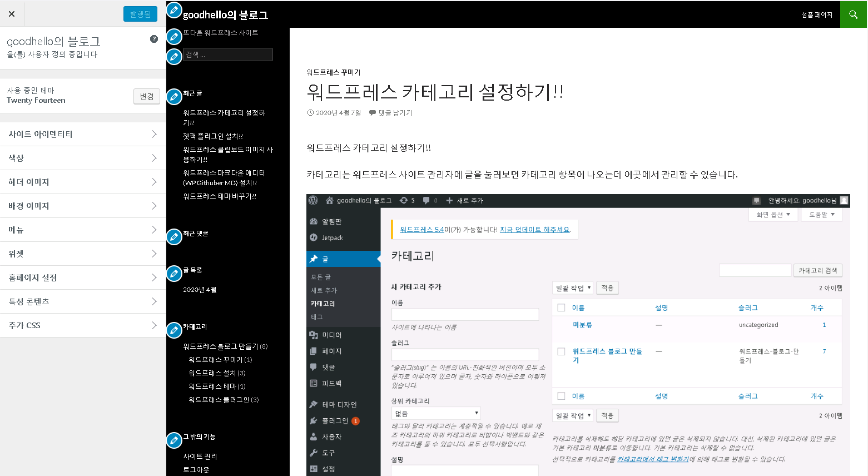Select 태그 submenu item

[x=317, y=317]
